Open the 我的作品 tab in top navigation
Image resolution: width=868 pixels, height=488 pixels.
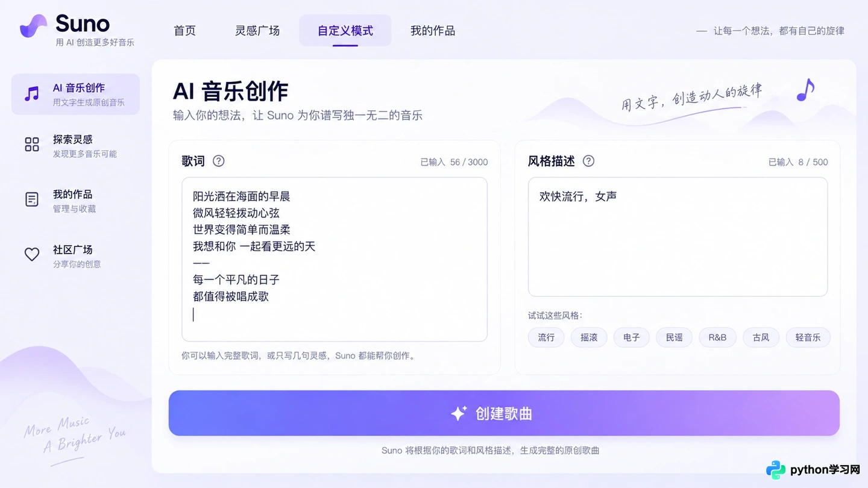(433, 30)
